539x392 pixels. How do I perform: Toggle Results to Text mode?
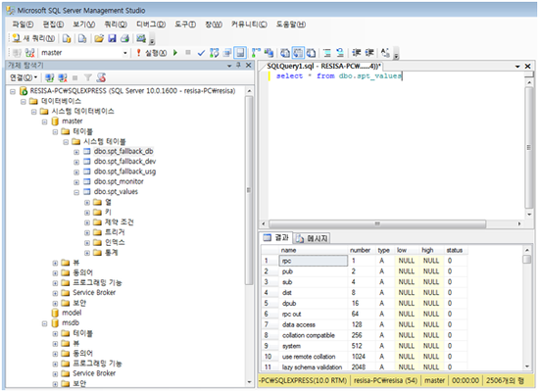(x=284, y=53)
